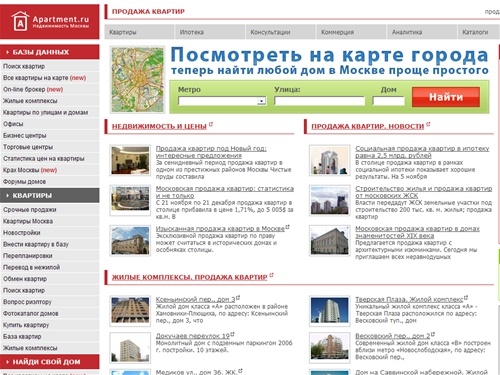Click the Продажа квартир. Новости heading

368,126
